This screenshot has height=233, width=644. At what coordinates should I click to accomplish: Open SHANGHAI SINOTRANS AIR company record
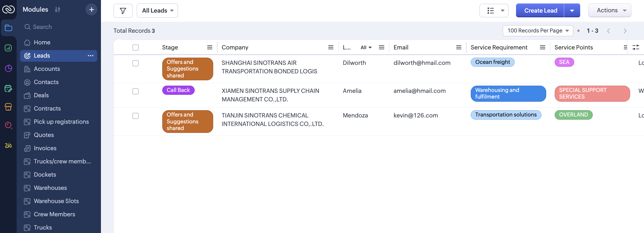coord(269,67)
